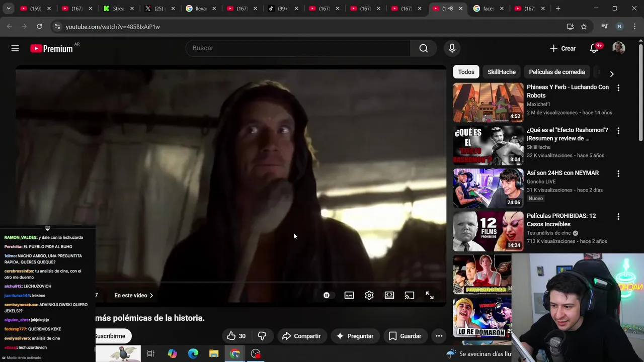Open the player settings gear
The height and width of the screenshot is (362, 644).
(x=369, y=296)
